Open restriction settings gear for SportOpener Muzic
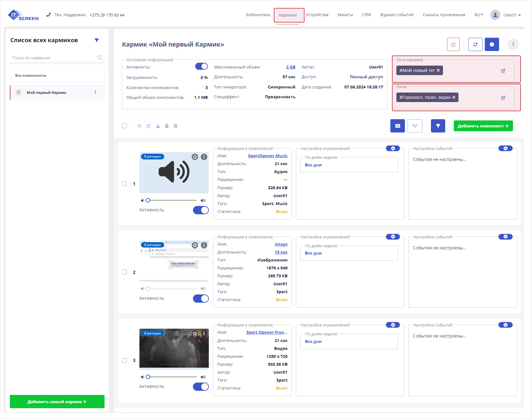 pyautogui.click(x=393, y=148)
